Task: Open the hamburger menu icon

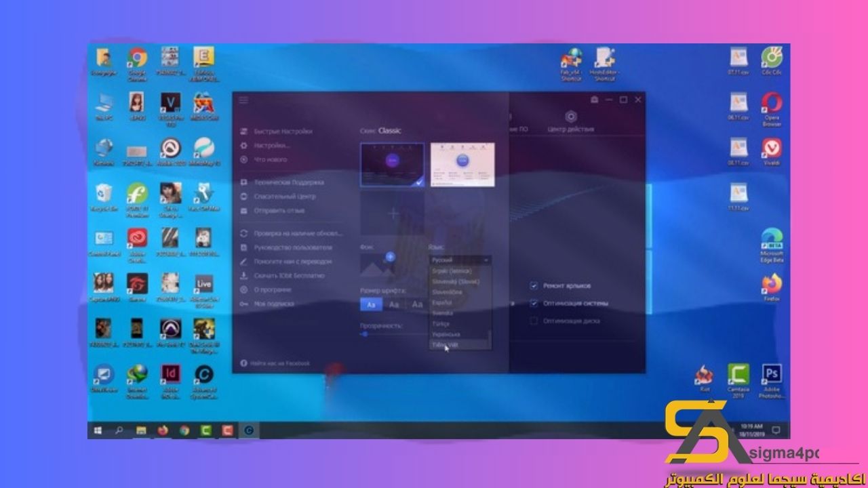Action: (243, 100)
